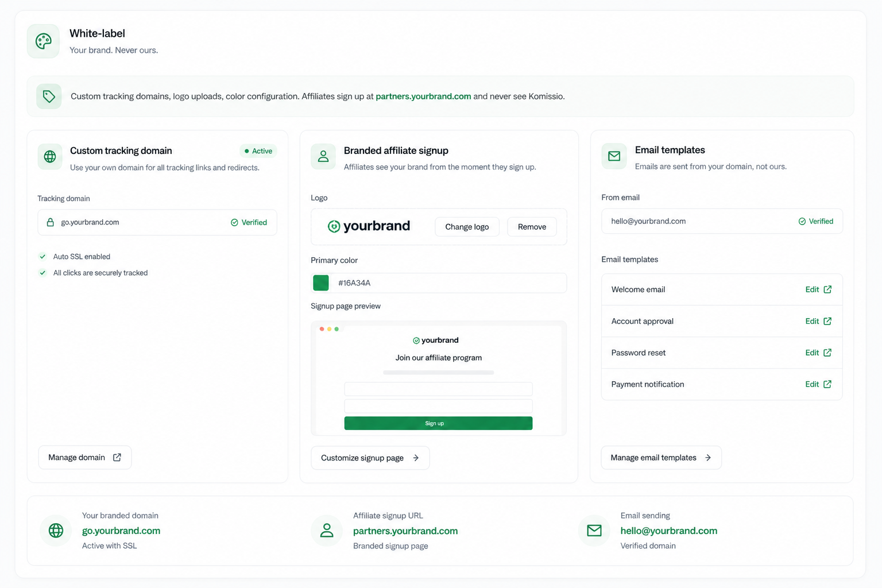Click the White-label palette icon
The image size is (882, 588).
coord(43,41)
